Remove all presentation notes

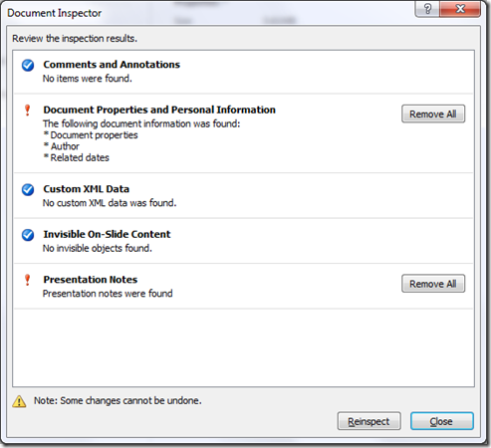(433, 284)
